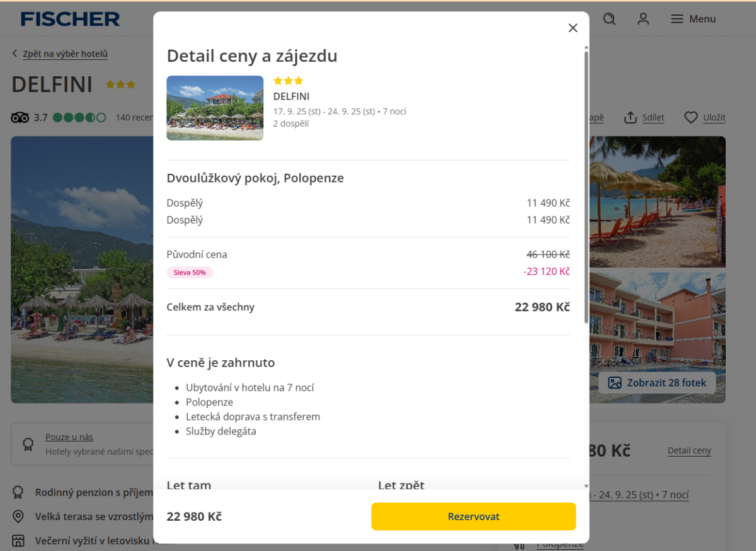Open the hamburger Menu
Screen dimensions: 756x551
tap(693, 19)
